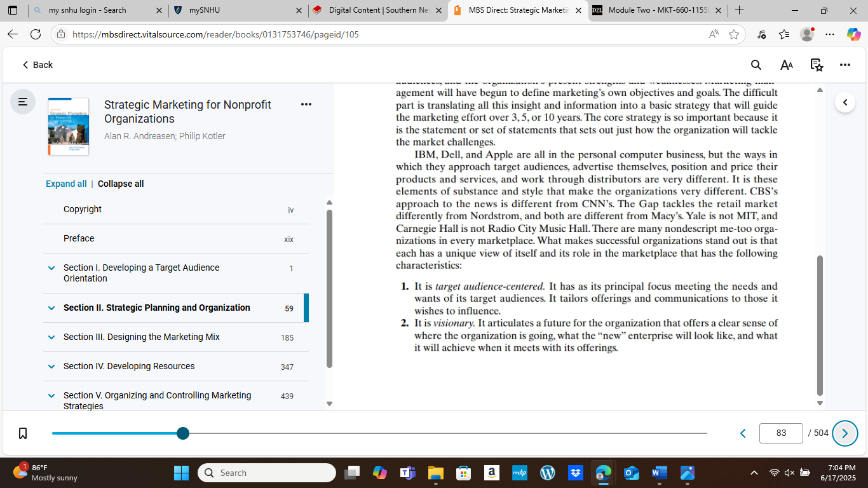Expand Section V Organizing and Controlling
868x488 pixels.
pos(51,396)
